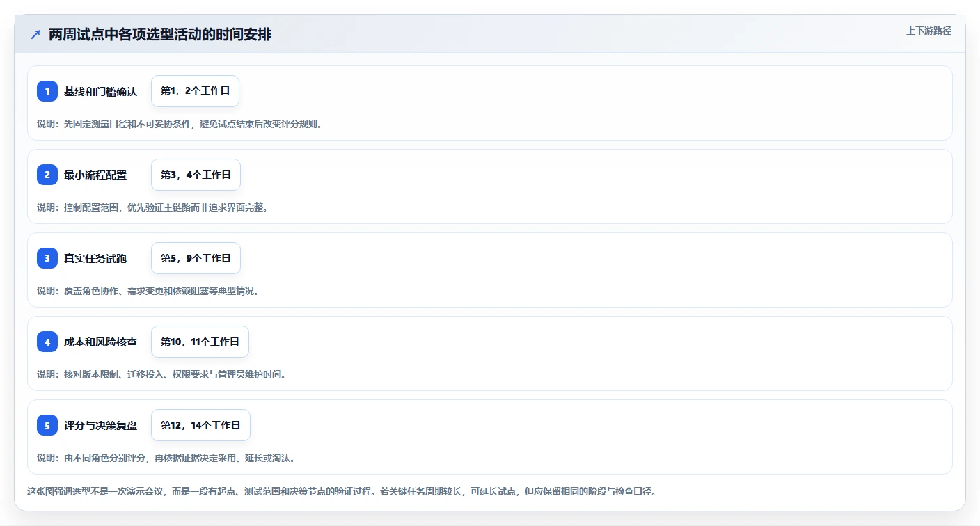Click description starting 覆盖角色协作
The image size is (980, 526).
tap(148, 291)
